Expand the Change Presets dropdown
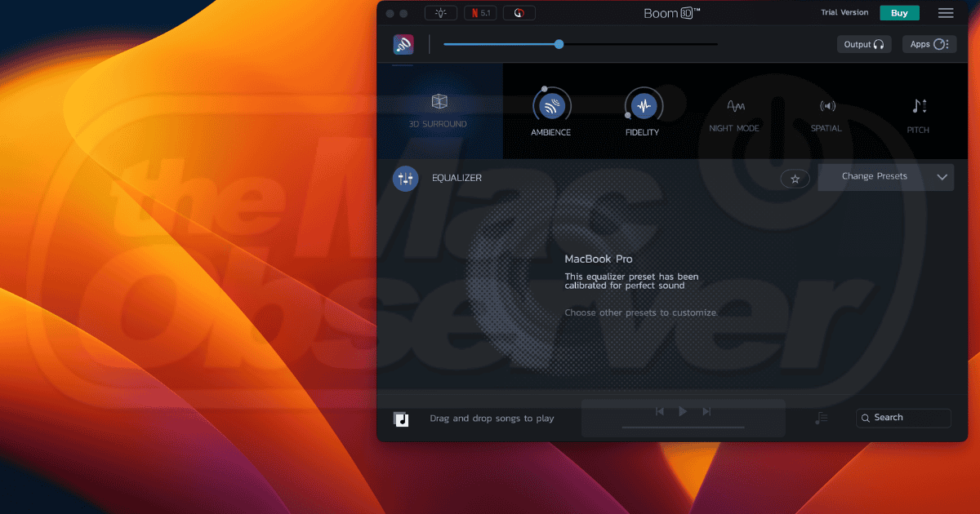 click(885, 177)
